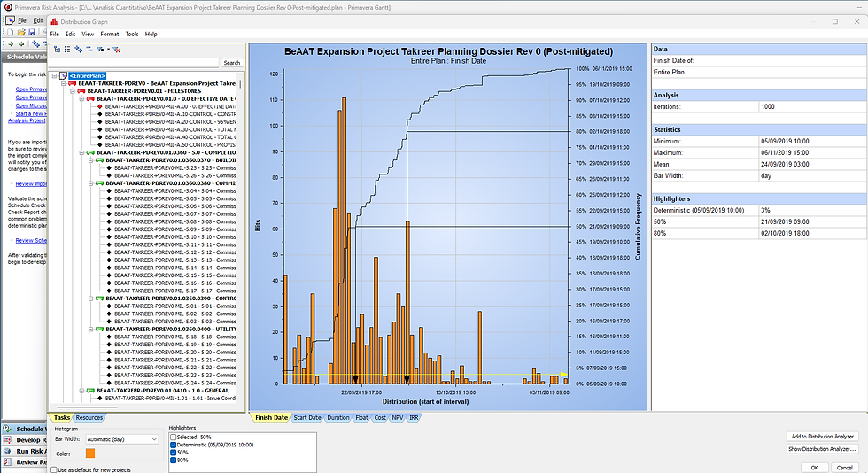Uncheck the 50% highlighter checkbox
868x473 pixels.
(x=174, y=453)
